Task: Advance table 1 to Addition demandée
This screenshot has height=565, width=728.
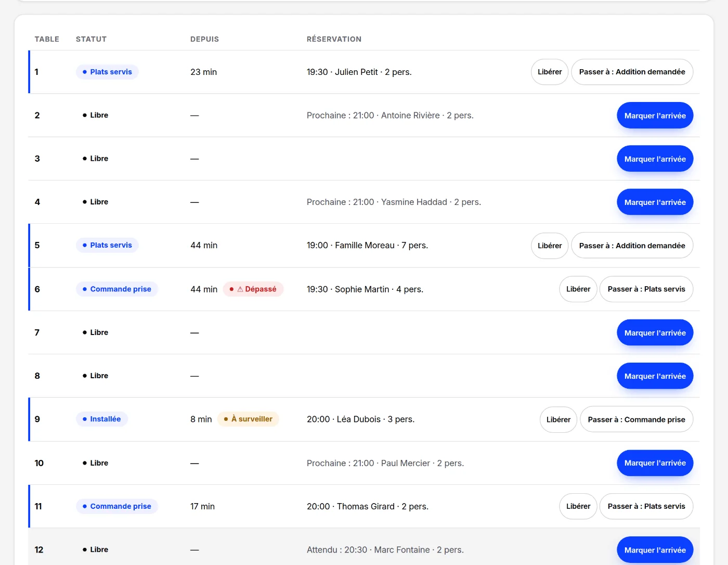Action: pyautogui.click(x=632, y=72)
